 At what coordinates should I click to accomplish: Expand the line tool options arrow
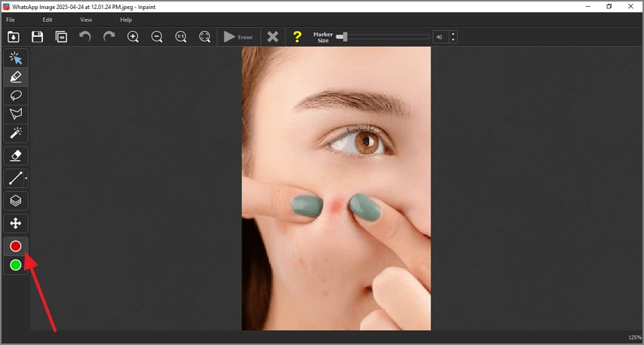pyautogui.click(x=26, y=178)
